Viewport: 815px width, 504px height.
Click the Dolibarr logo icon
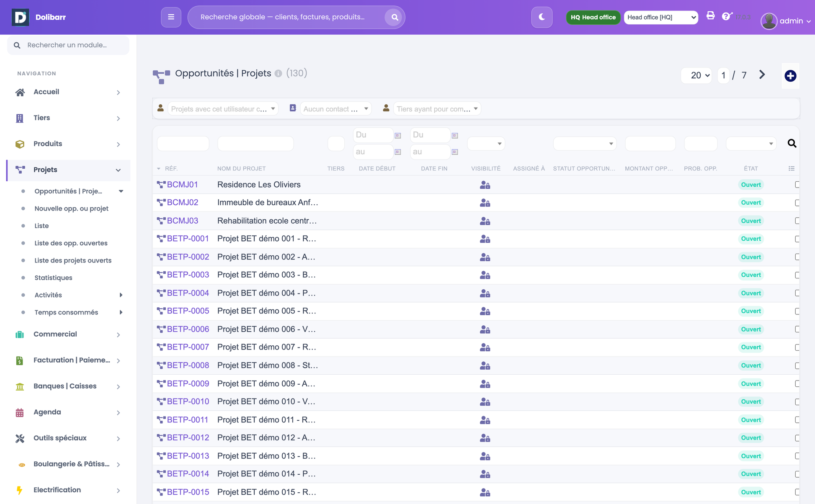(x=20, y=17)
